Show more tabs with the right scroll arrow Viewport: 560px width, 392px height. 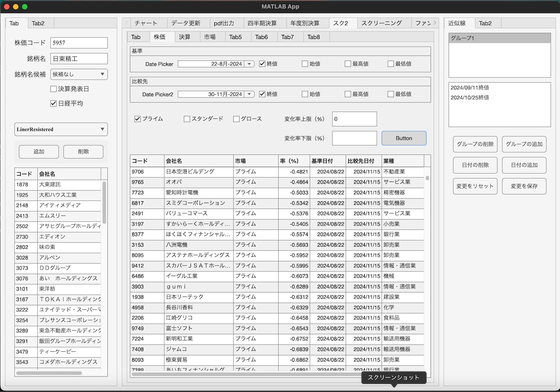pyautogui.click(x=435, y=23)
